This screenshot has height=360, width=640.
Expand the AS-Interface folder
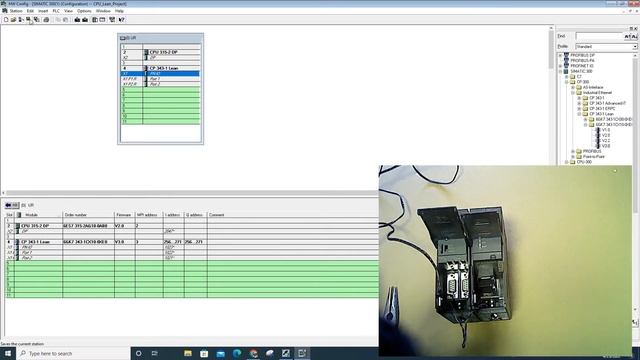(573, 87)
